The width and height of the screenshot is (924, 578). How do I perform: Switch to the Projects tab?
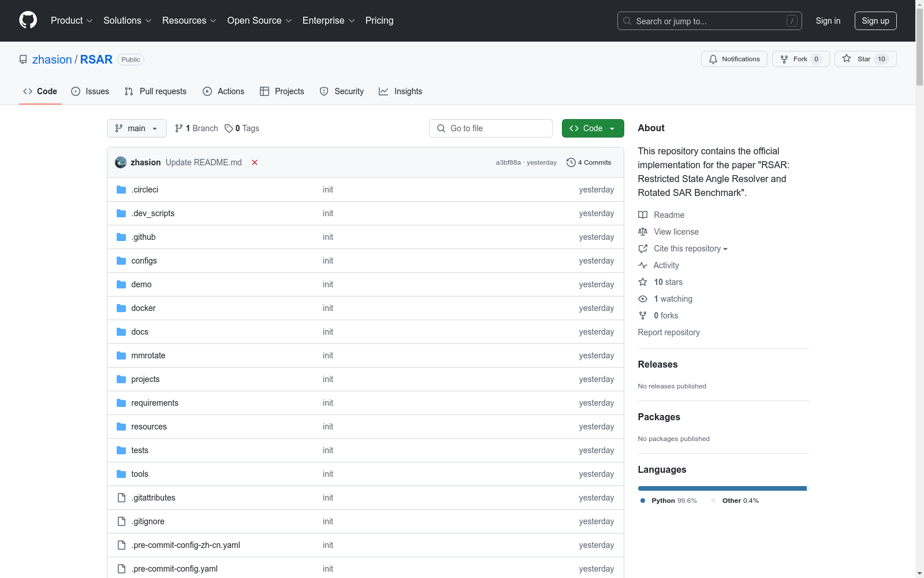(282, 91)
